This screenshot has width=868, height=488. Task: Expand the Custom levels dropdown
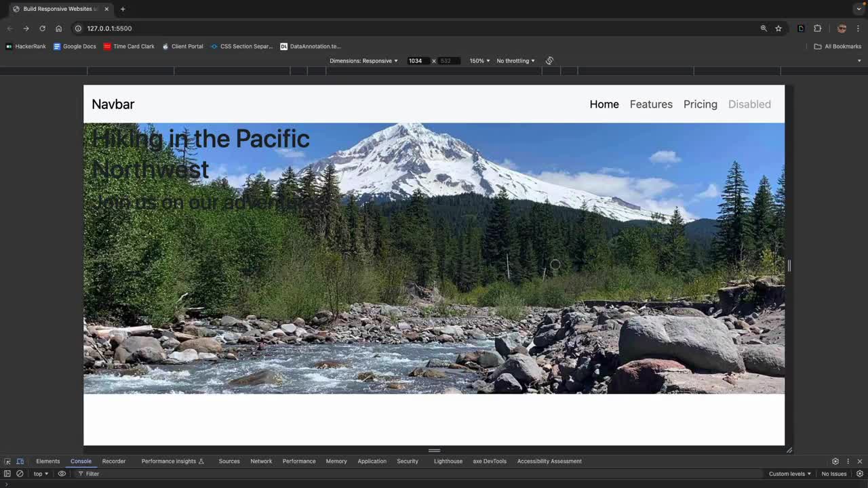click(789, 474)
